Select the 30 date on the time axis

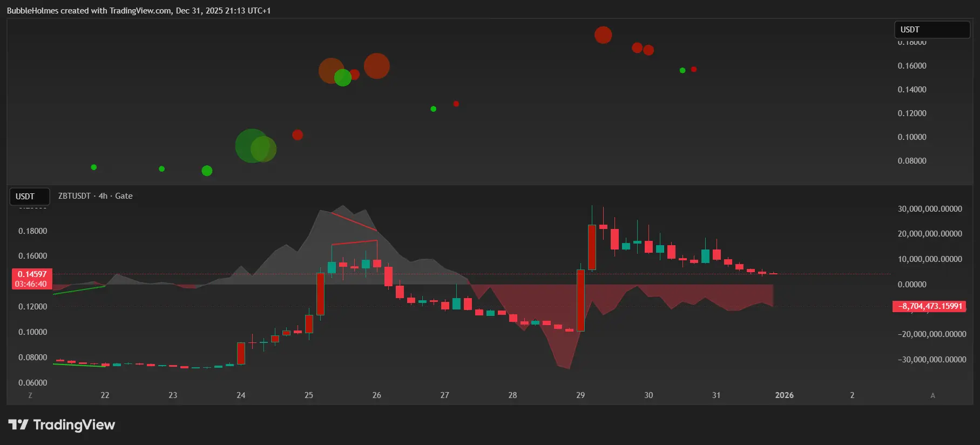coord(648,395)
